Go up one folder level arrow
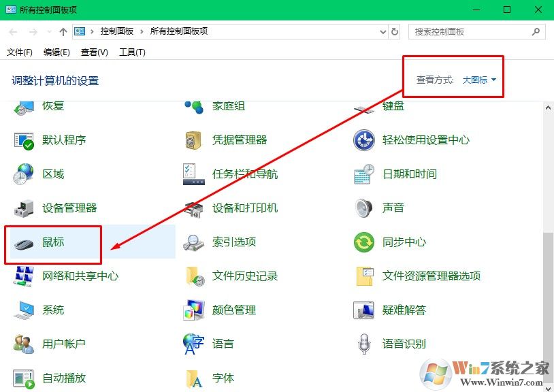This screenshot has width=554, height=392. [x=63, y=32]
